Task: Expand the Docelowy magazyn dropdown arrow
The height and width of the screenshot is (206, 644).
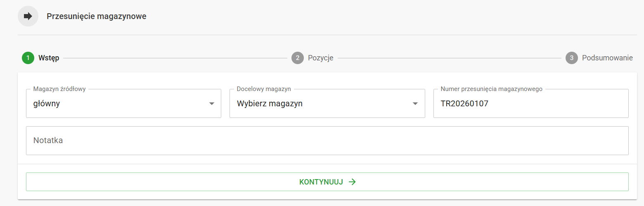Action: point(415,104)
